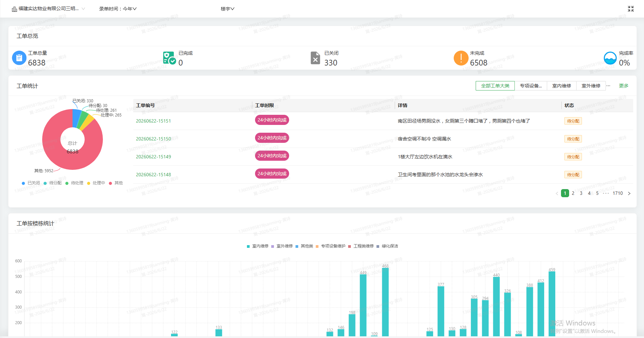Open work order 20260622-15151
This screenshot has width=644, height=338.
(x=153, y=121)
